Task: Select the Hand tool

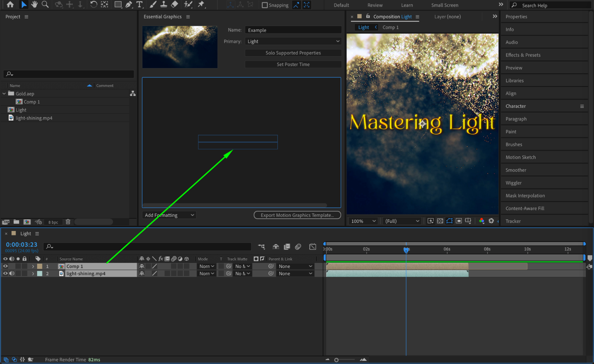Action: click(x=34, y=4)
